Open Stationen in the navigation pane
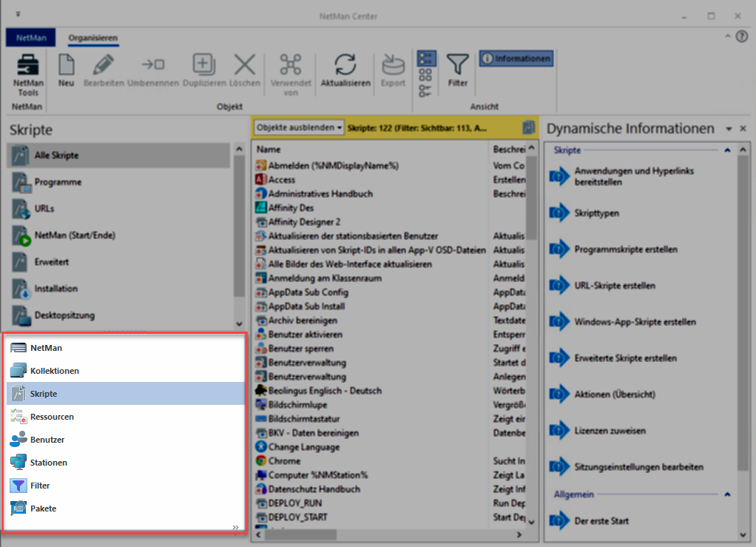 pos(48,463)
